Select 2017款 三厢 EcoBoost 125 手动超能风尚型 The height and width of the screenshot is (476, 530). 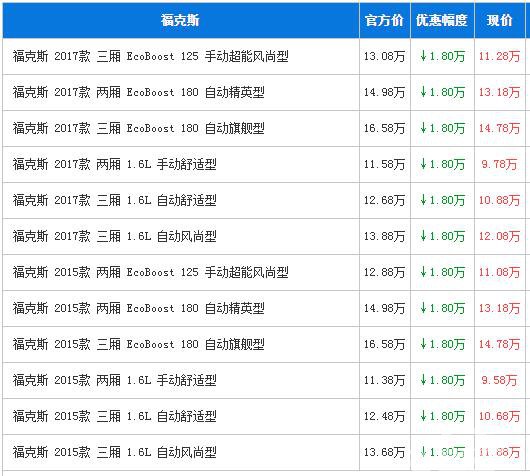151,56
